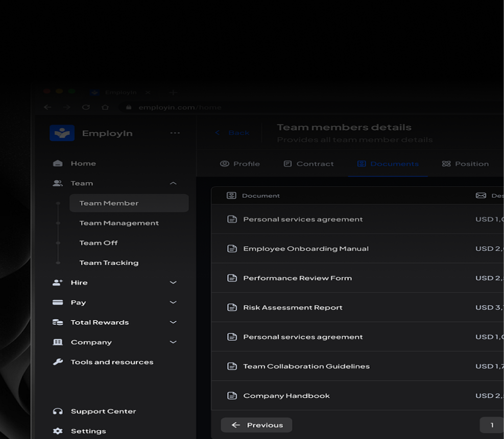Open Settings via the gear icon

coord(58,431)
